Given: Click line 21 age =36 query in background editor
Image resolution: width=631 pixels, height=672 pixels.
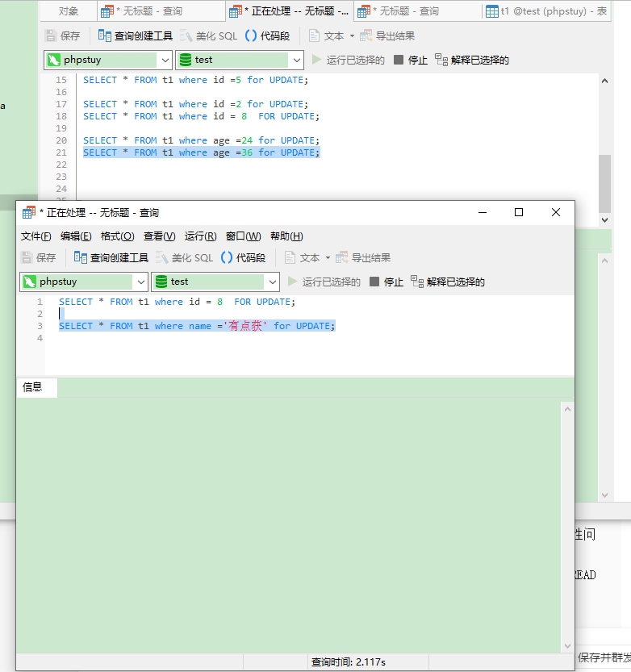Looking at the screenshot, I should point(201,152).
